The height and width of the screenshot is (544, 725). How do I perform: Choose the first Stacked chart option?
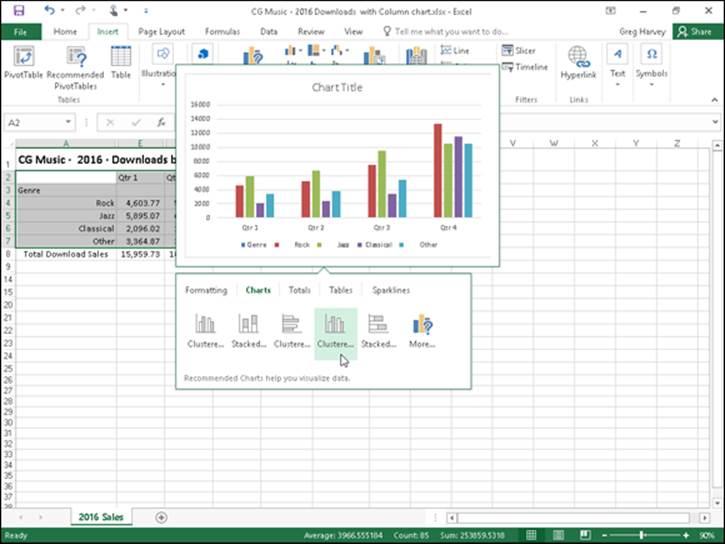click(249, 331)
